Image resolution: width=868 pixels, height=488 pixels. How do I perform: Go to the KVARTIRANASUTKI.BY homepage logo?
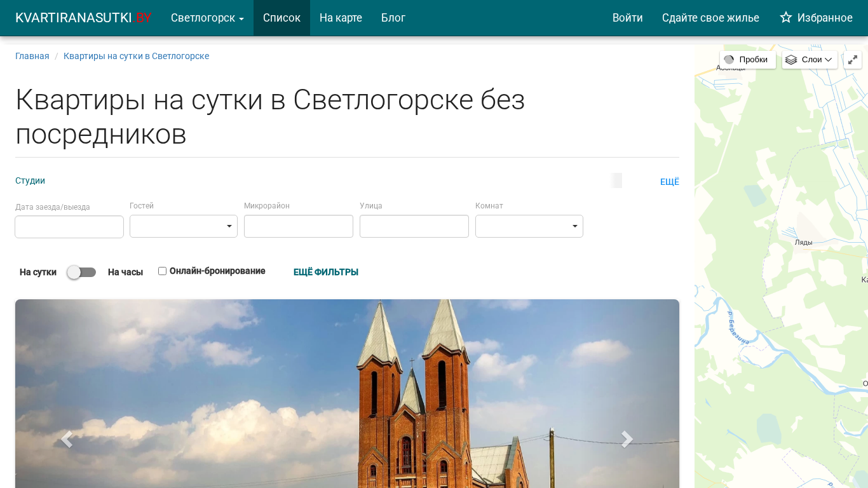tap(83, 18)
